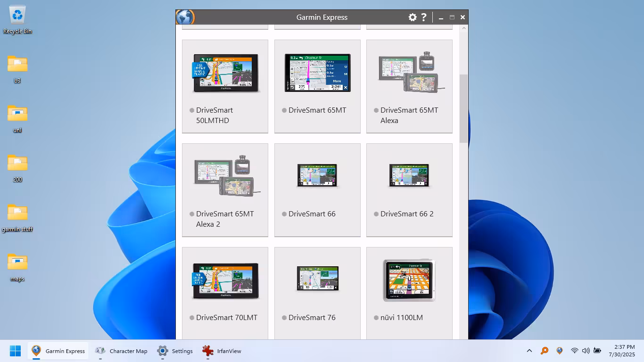Select the Recycle Bin desktop icon
This screenshot has height=362, width=644.
17,20
